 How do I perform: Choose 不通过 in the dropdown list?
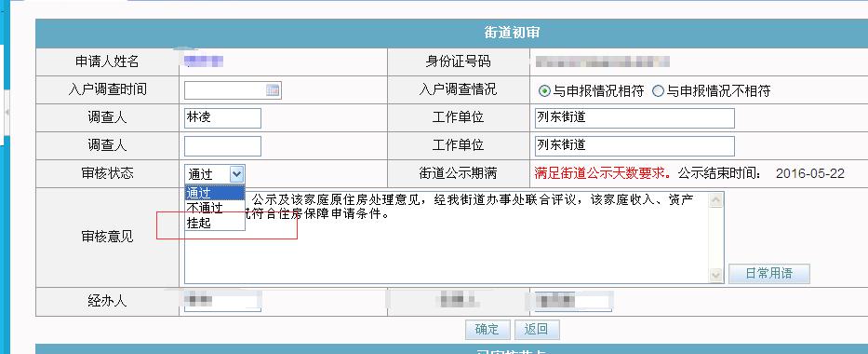pos(214,209)
